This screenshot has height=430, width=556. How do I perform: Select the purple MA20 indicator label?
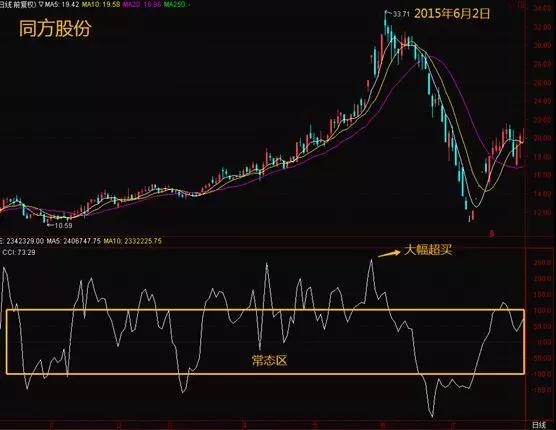pos(142,5)
